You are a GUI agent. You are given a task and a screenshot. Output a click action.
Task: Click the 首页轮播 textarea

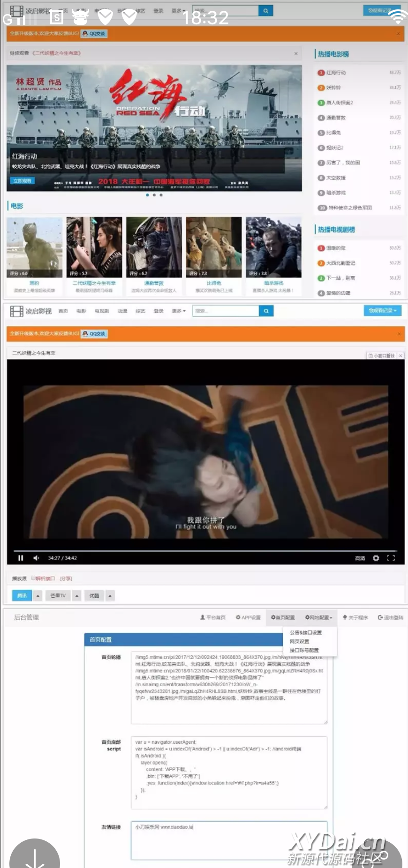tap(229, 688)
